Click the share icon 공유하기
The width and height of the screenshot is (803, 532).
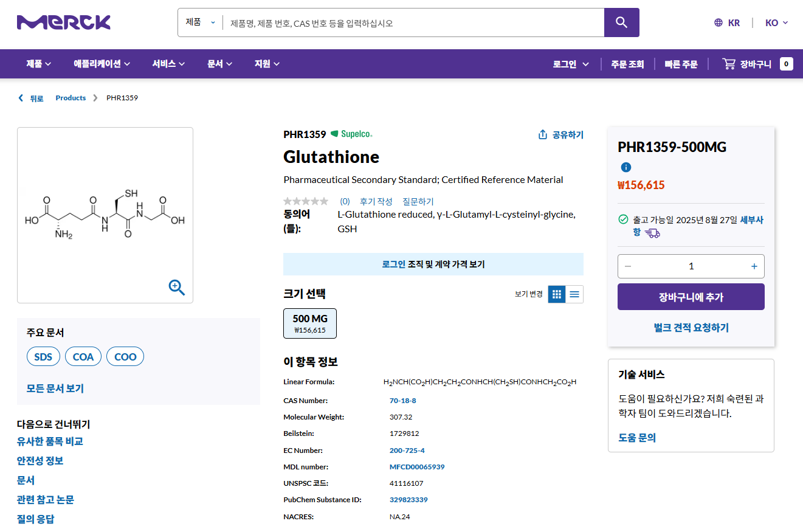coord(543,134)
